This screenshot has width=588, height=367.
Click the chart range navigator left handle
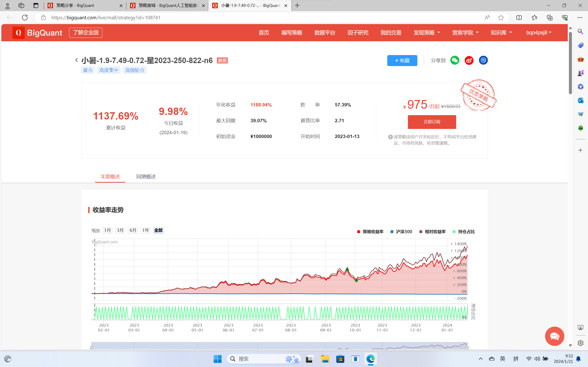click(x=91, y=348)
